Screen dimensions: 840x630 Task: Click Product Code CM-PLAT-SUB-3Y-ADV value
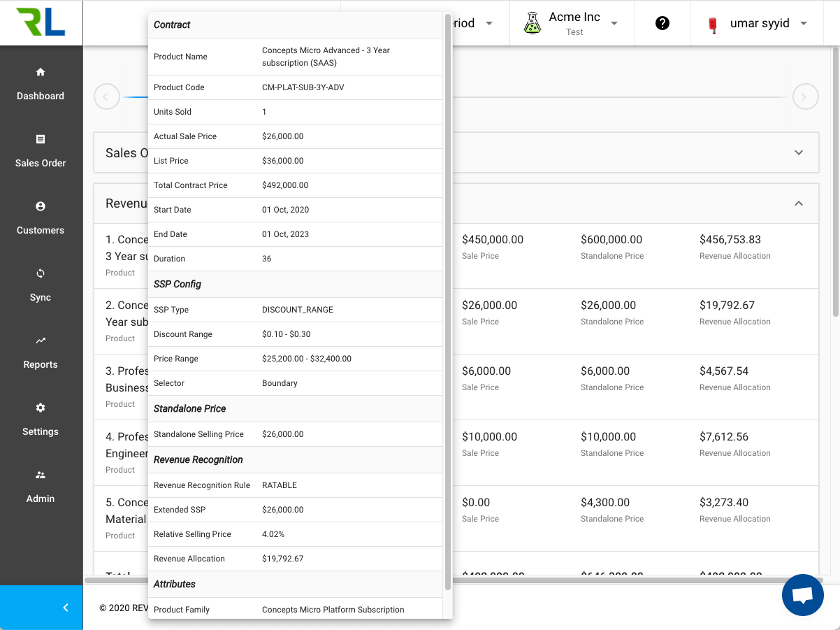pos(303,87)
